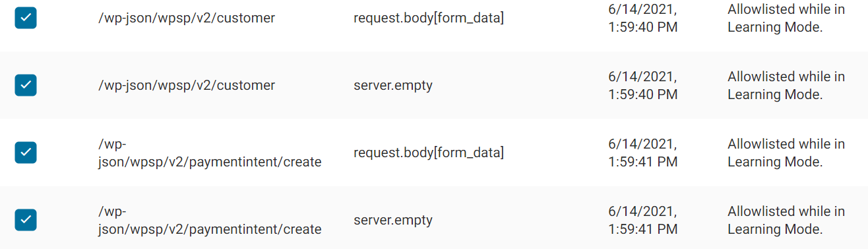This screenshot has height=249, width=868.
Task: Click the /wp-json/wpsp/v2/customer path in the server.empty row
Action: pos(187,85)
